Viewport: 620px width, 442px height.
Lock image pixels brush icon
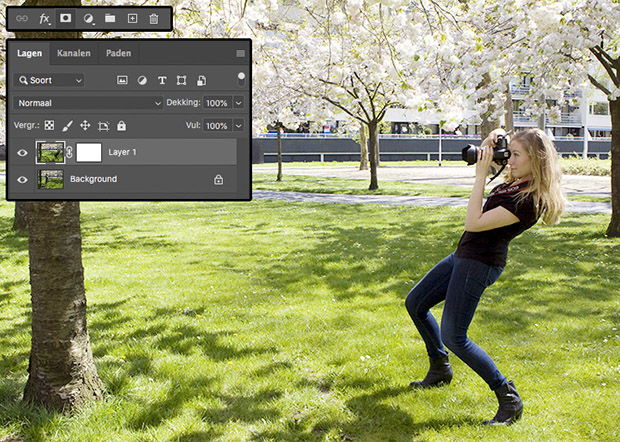[67, 126]
